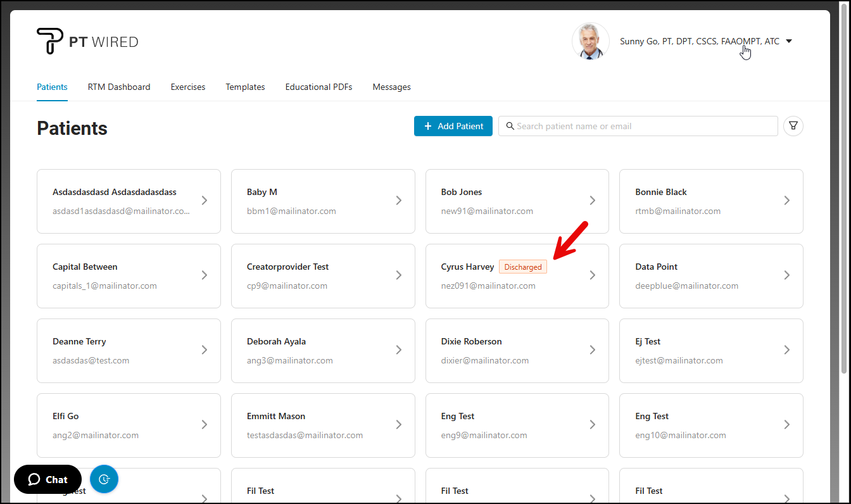Click the blue round clock icon button

(104, 479)
